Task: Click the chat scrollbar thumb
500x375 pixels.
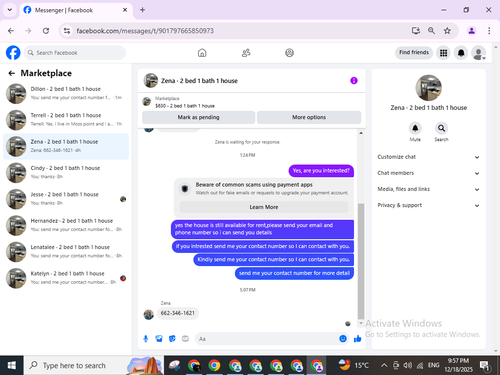Action: click(x=361, y=262)
